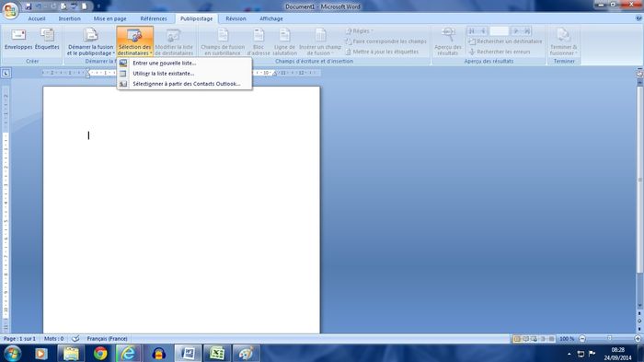644x362 pixels.
Task: Expand the Règles dropdown
Action: coord(360,31)
